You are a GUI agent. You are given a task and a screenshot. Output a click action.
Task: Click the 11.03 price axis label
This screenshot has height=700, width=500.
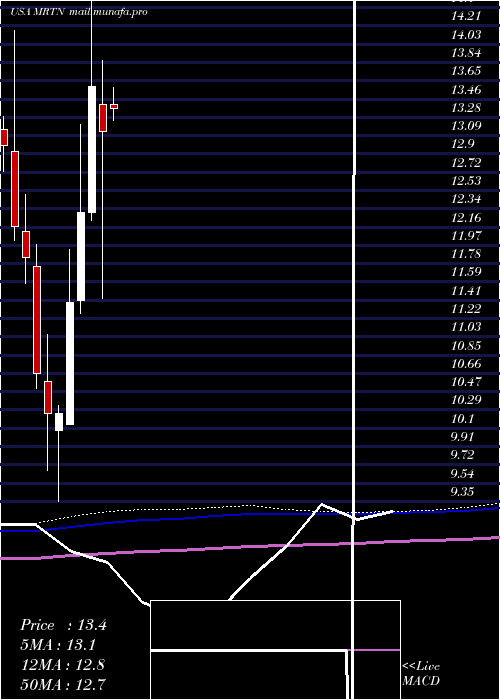coord(466,327)
